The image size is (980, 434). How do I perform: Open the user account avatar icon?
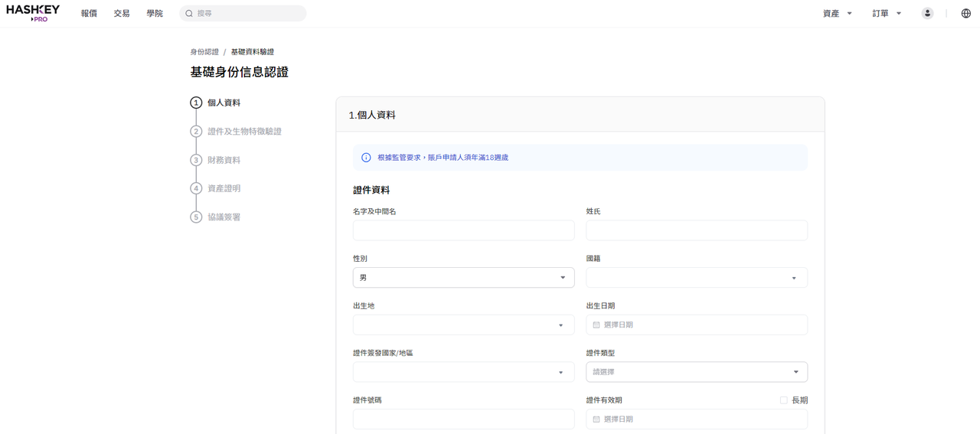[x=927, y=13]
